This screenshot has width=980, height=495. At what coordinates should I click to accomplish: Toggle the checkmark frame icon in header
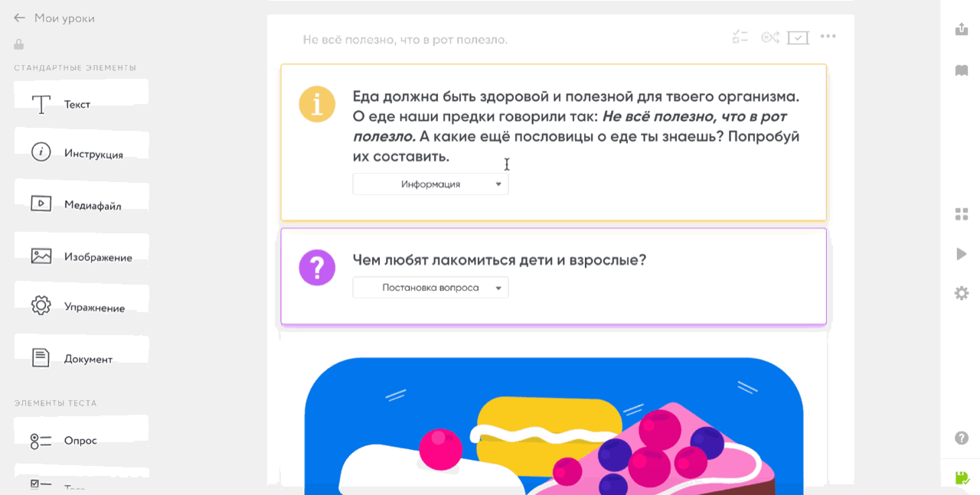pos(798,37)
